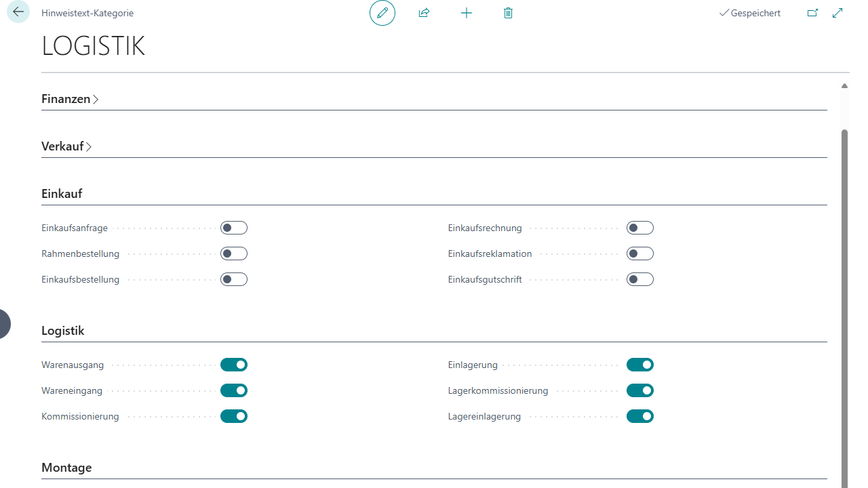Click the vertical scrollbar thumb
This screenshot has width=868, height=488.
click(844, 305)
